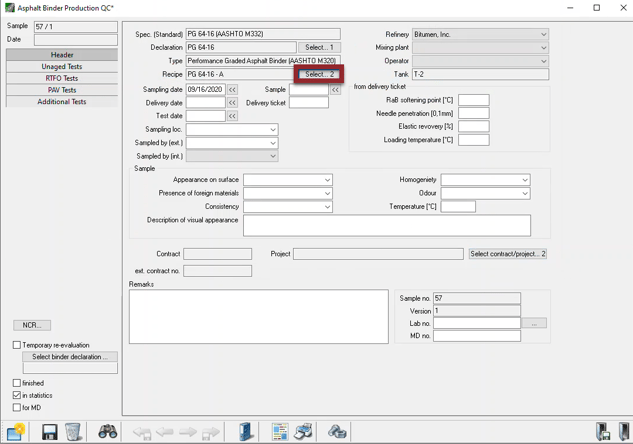Expand Appearance on surface dropdown
Screen dimensions: 633x444
click(288, 180)
